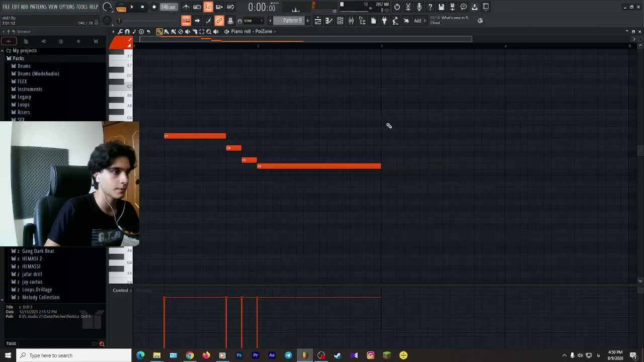Image resolution: width=644 pixels, height=362 pixels.
Task: Click the browser tag search magnifier icon
Action: (x=102, y=344)
